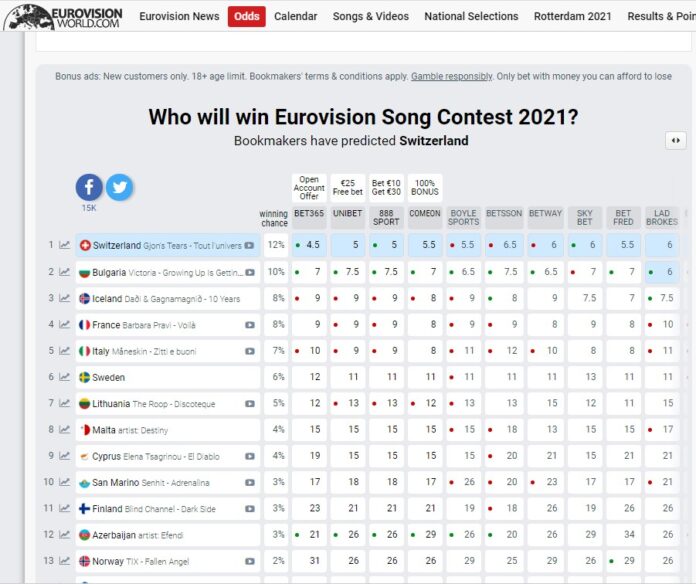The width and height of the screenshot is (696, 584).
Task: Click Unibet €25 Free bet offer
Action: 347,187
